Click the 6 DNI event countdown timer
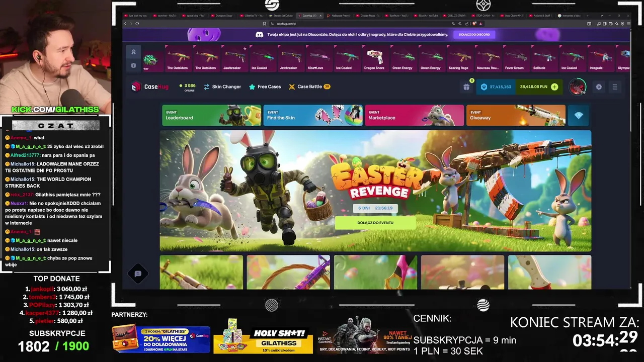Image resolution: width=644 pixels, height=362 pixels. [375, 208]
